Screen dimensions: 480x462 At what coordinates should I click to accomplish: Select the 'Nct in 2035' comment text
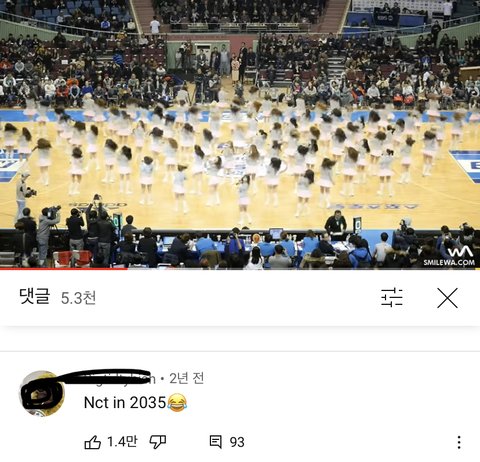[125, 402]
